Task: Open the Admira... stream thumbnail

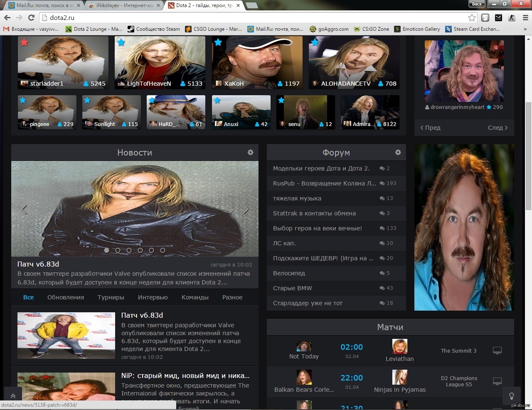Action: (370, 112)
